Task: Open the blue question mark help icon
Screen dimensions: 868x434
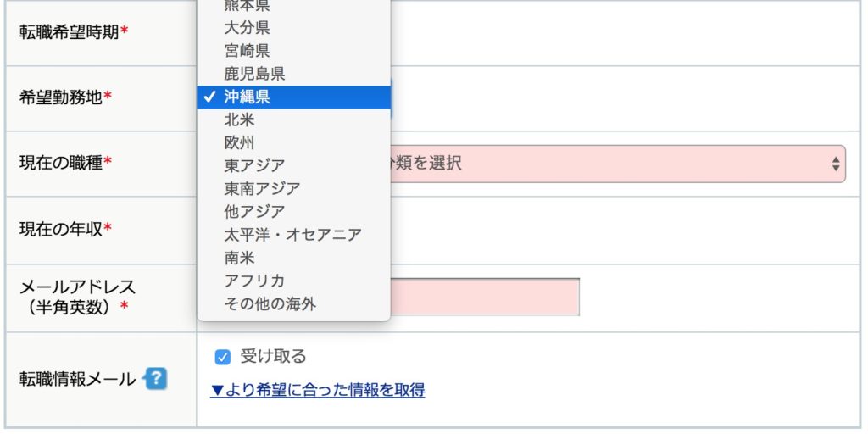Action: click(156, 379)
